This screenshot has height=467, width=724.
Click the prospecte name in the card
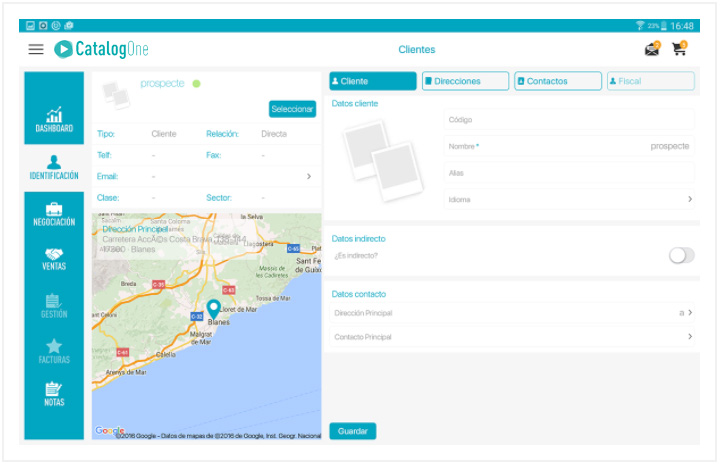click(162, 84)
